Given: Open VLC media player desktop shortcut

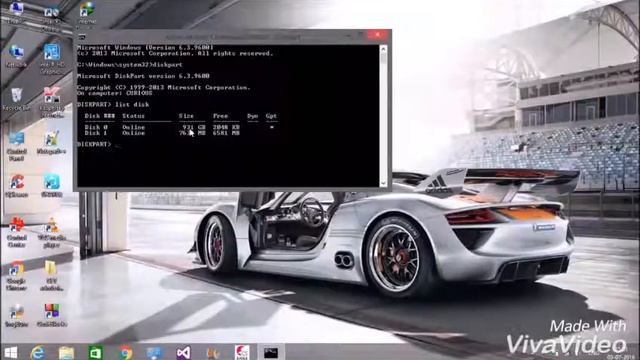Looking at the screenshot, I should tap(51, 233).
